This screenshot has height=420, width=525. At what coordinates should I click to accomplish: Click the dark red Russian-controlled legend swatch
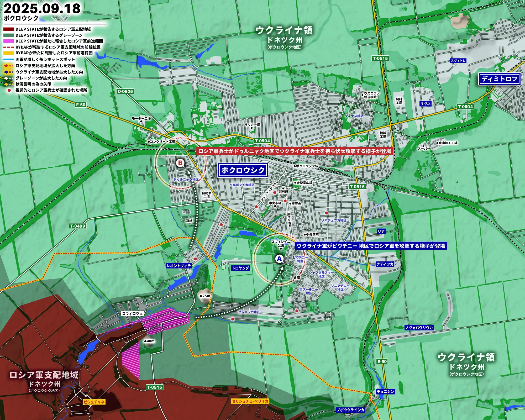pos(8,29)
